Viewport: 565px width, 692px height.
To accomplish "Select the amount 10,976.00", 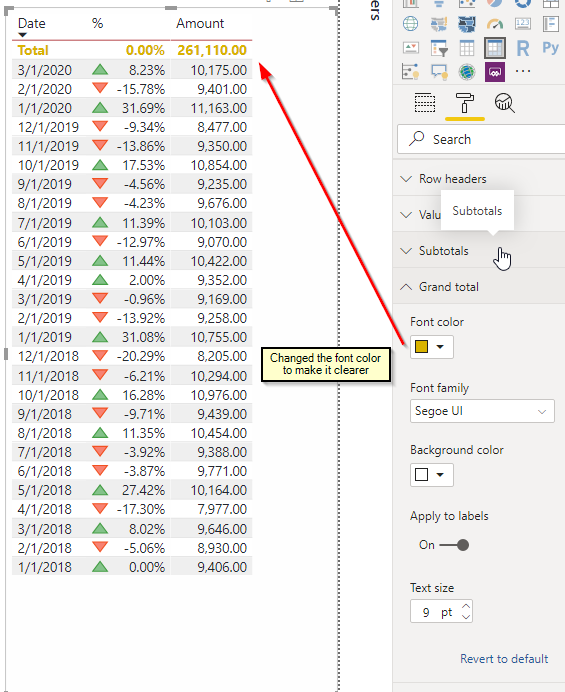I will 218,395.
